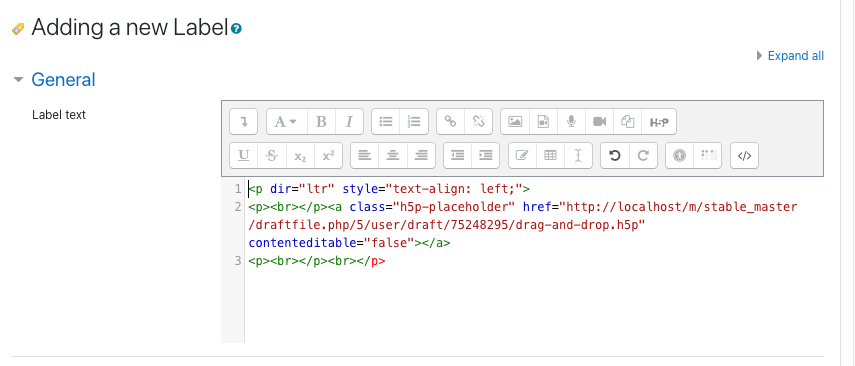Screen dimensions: 855x366
Task: Align text right
Action: click(421, 155)
